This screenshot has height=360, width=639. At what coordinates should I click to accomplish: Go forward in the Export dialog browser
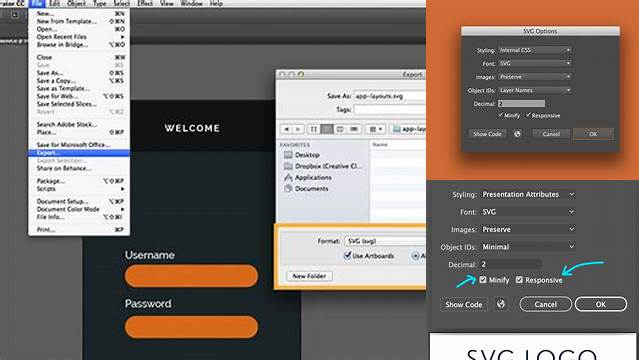298,129
